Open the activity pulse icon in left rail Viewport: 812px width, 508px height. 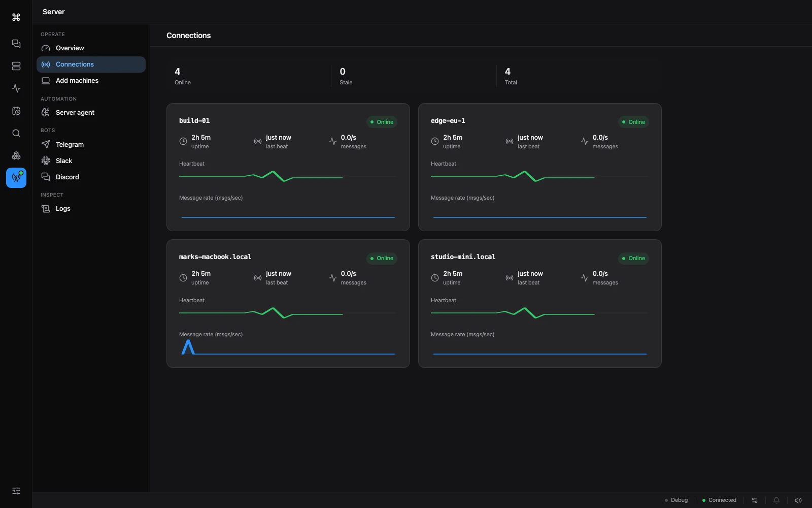pyautogui.click(x=16, y=88)
